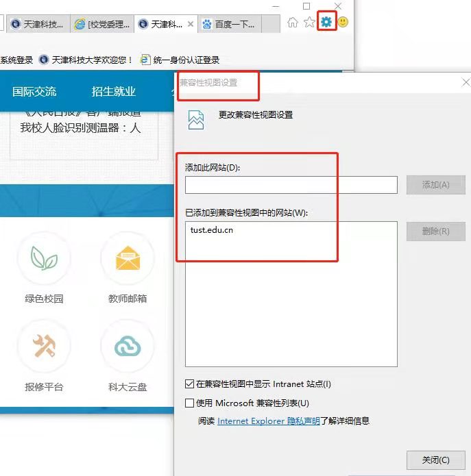Click the favorites star icon
Viewport: 471px width, 476px height.
309,23
